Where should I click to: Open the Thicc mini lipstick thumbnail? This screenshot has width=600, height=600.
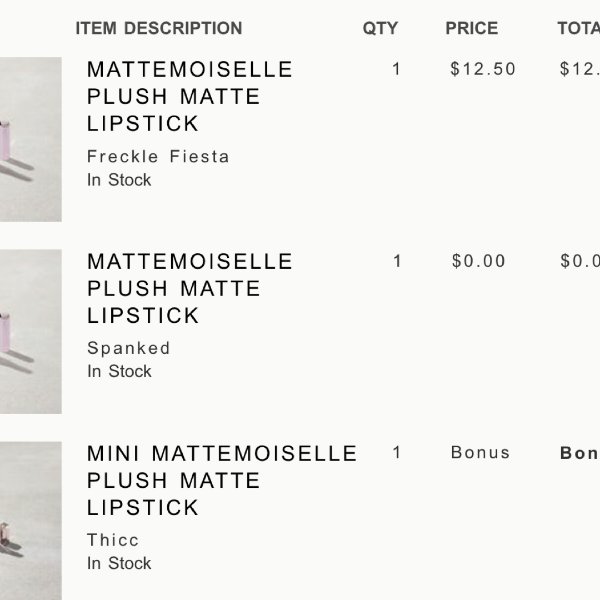[31, 521]
